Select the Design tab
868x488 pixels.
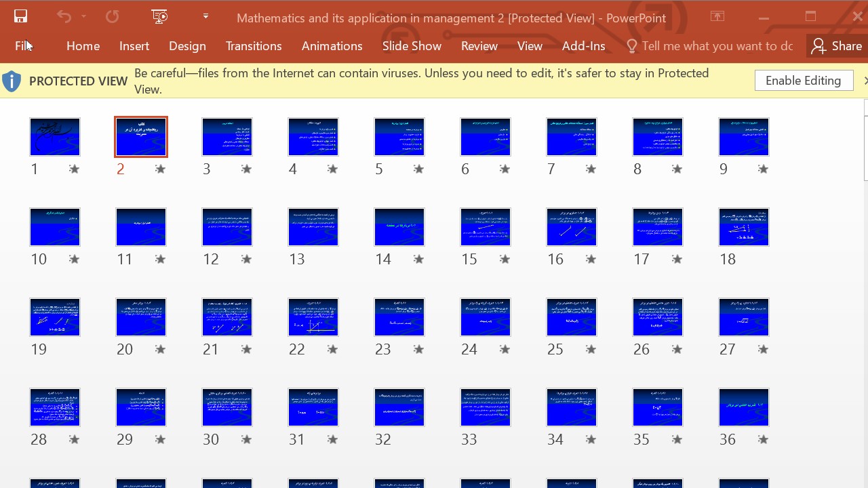[187, 46]
